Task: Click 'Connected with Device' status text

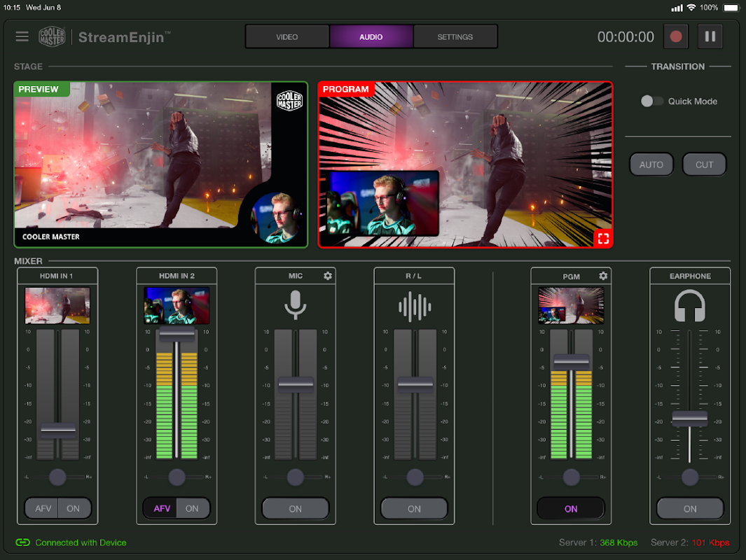Action: tap(81, 542)
